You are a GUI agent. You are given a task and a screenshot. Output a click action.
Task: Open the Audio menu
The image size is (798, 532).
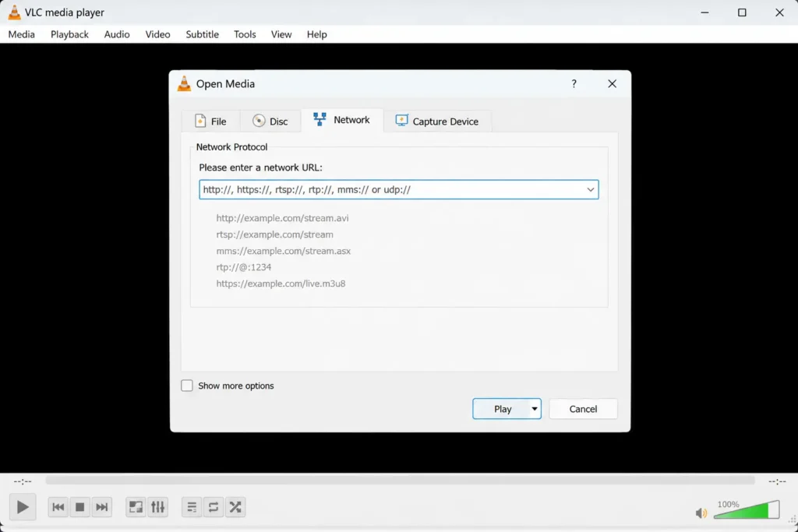point(117,34)
